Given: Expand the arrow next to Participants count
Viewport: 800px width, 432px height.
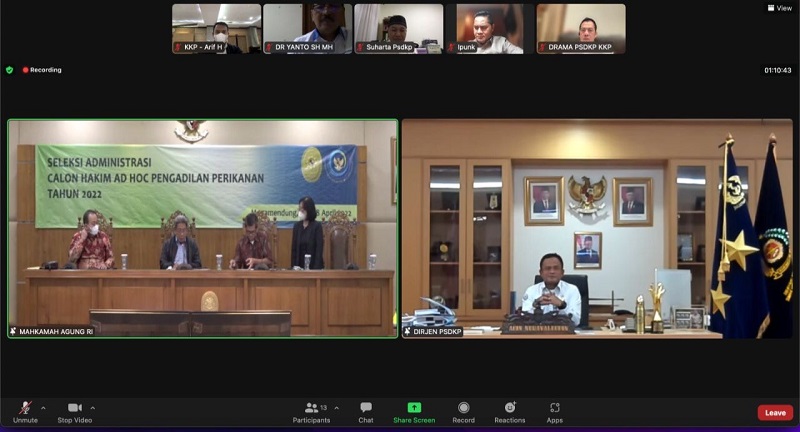Looking at the screenshot, I should (x=336, y=408).
